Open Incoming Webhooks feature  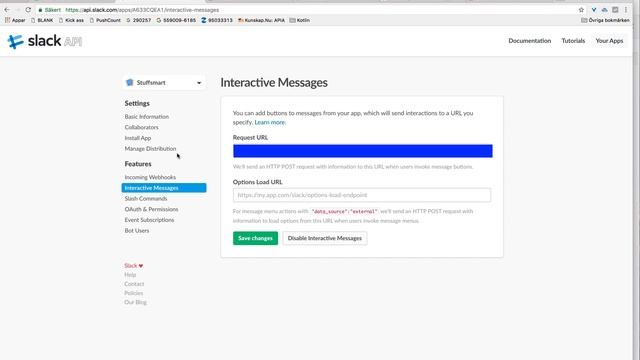(x=150, y=177)
